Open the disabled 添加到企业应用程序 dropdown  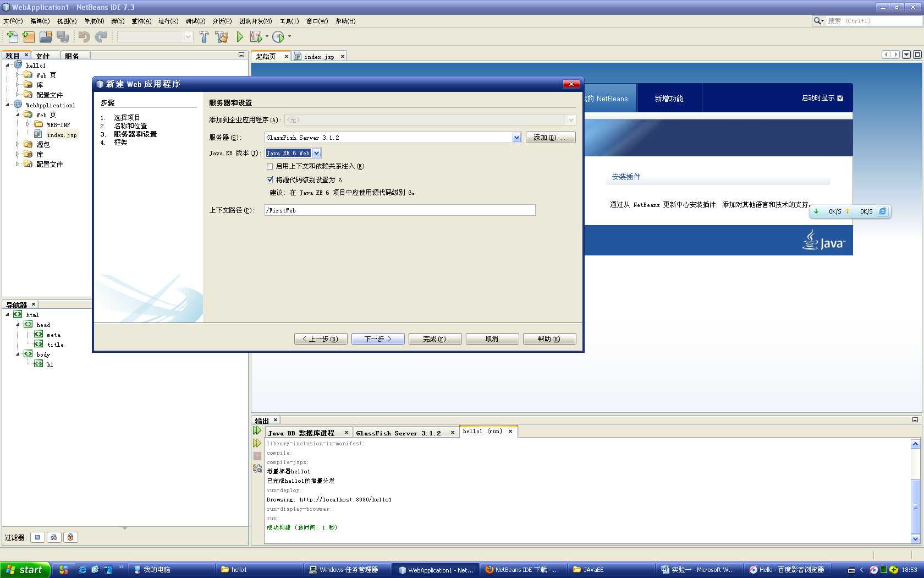click(x=571, y=120)
